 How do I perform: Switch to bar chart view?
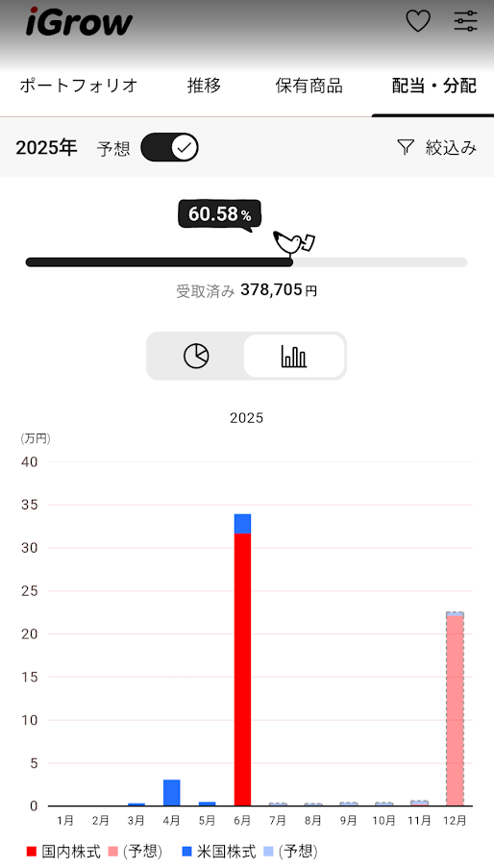click(294, 356)
